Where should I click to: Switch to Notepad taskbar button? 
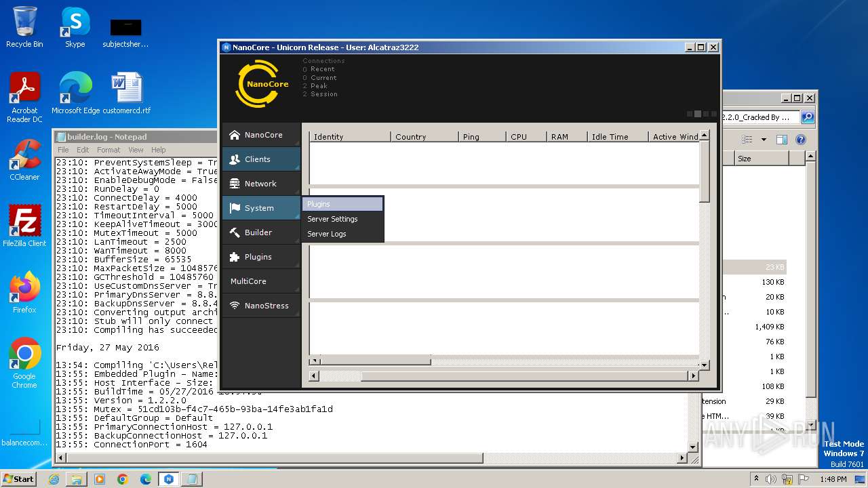192,479
